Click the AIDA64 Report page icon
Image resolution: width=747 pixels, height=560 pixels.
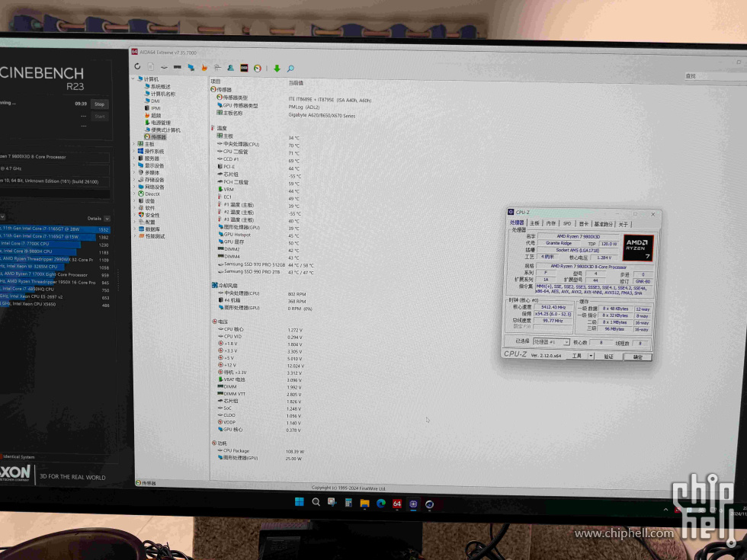151,67
